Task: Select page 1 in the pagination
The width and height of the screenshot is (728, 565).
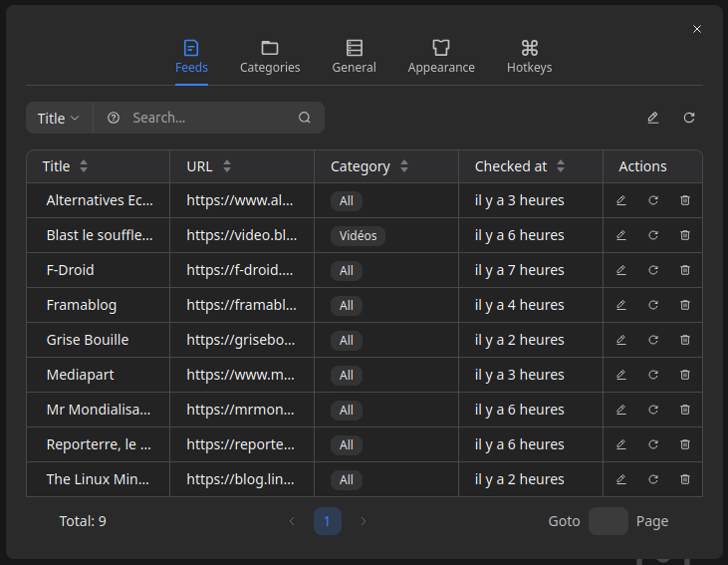Action: (328, 521)
